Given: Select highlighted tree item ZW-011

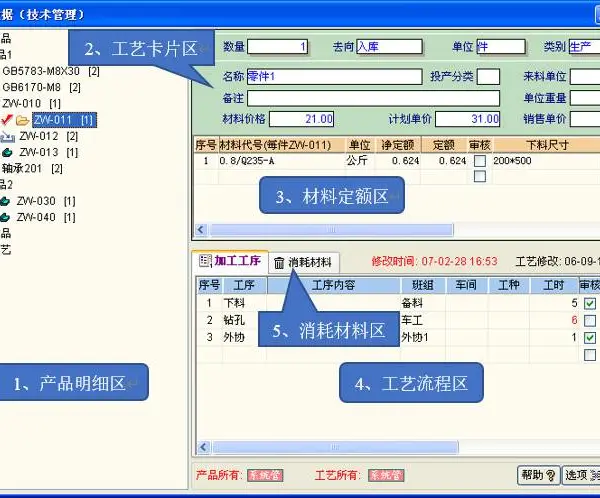Looking at the screenshot, I should [x=64, y=120].
